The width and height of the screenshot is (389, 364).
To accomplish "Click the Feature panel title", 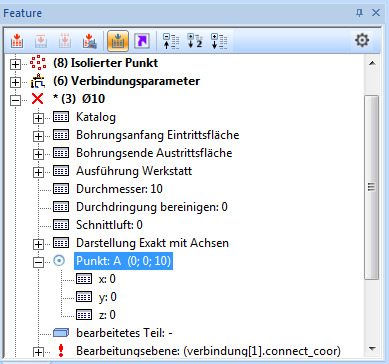I will 23,13.
